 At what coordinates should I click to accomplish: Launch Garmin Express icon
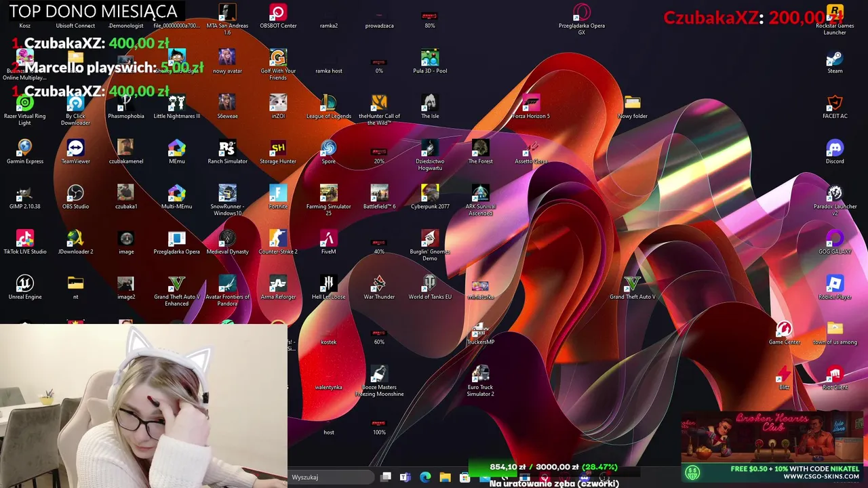click(25, 148)
